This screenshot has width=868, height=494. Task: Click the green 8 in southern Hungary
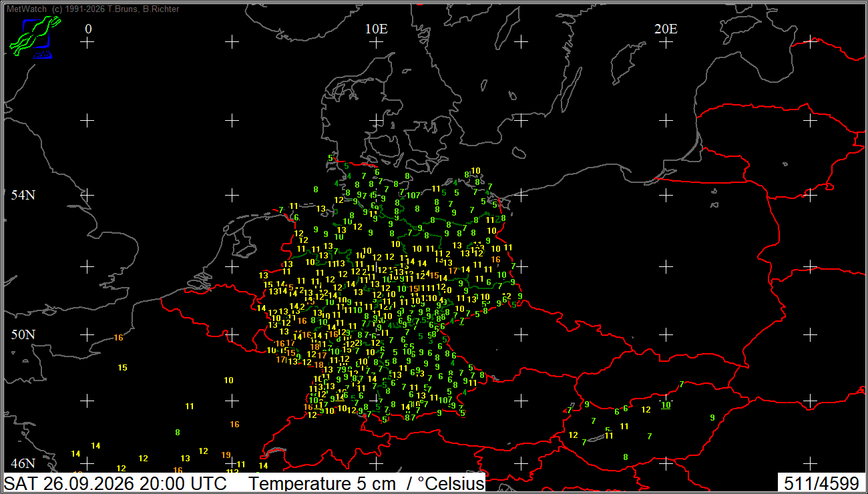(626, 457)
